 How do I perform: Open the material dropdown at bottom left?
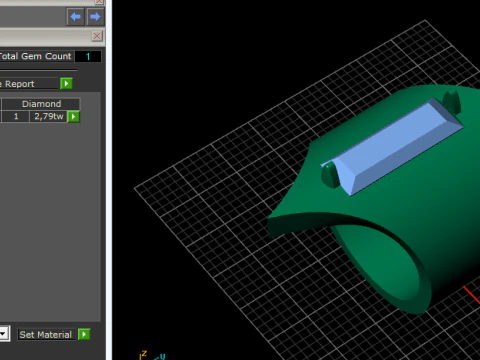4,334
